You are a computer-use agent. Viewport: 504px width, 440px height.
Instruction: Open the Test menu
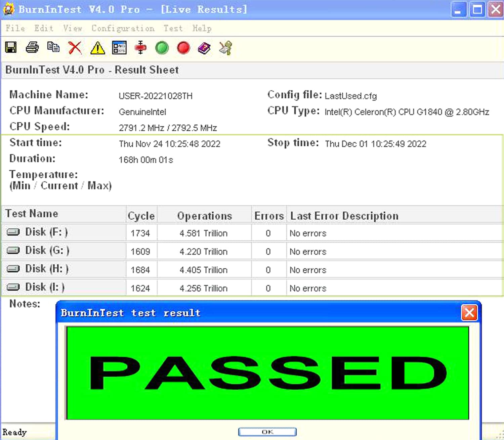(x=173, y=28)
